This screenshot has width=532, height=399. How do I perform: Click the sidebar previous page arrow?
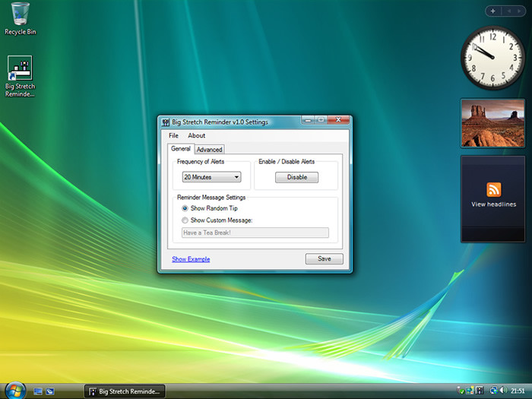509,11
